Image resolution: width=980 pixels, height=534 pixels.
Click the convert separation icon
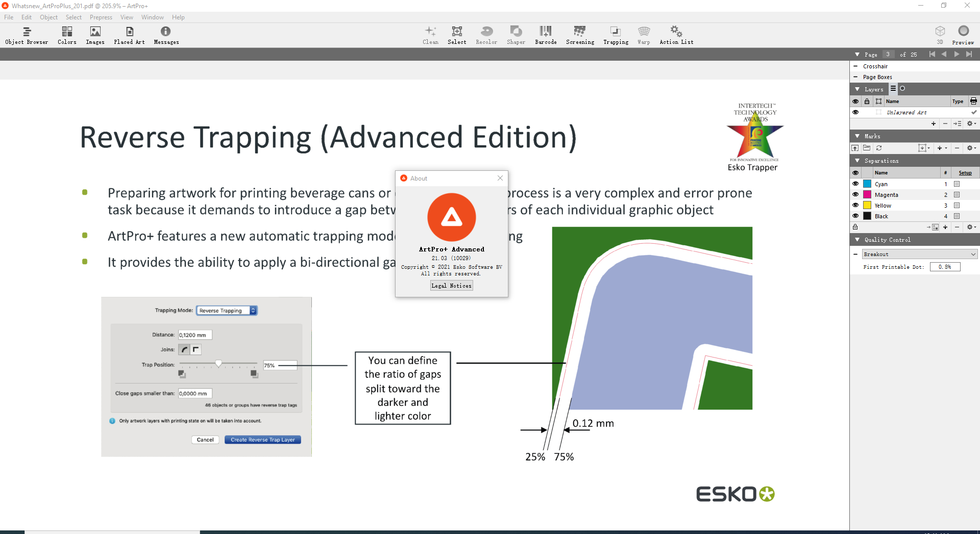(933, 227)
